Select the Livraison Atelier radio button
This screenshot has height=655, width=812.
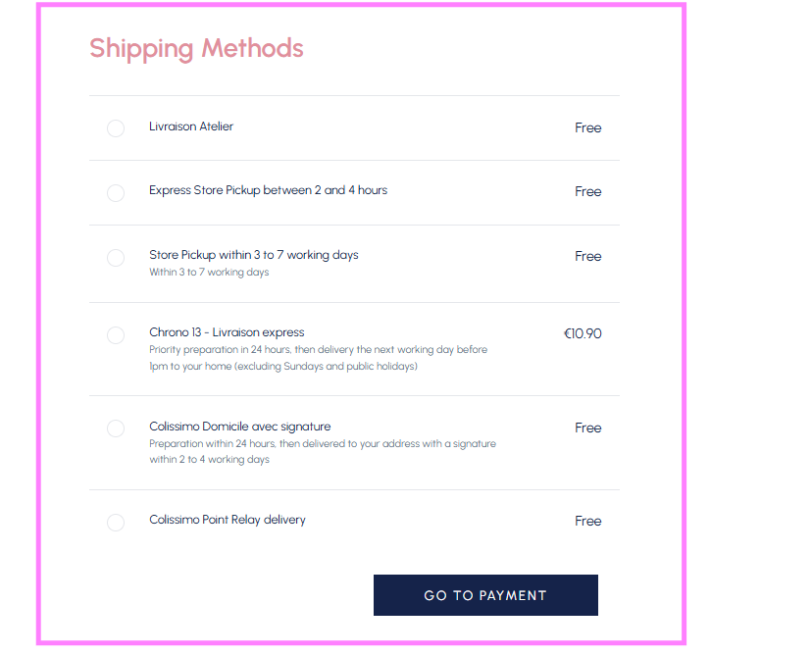tap(116, 128)
